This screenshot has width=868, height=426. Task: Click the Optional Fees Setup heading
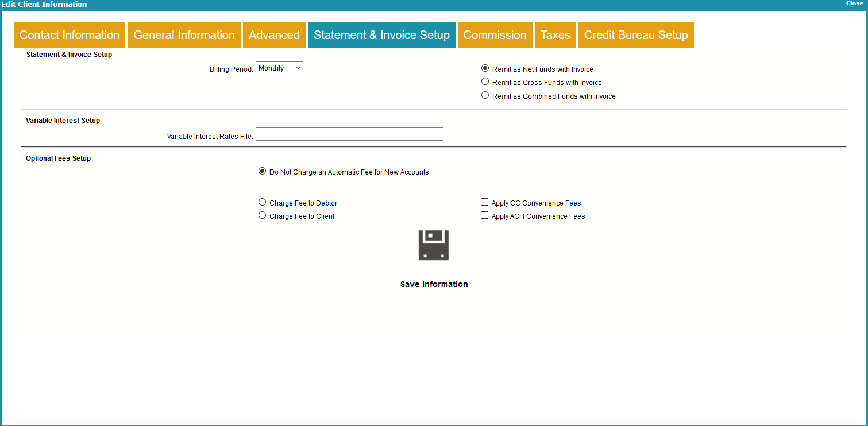click(x=59, y=158)
